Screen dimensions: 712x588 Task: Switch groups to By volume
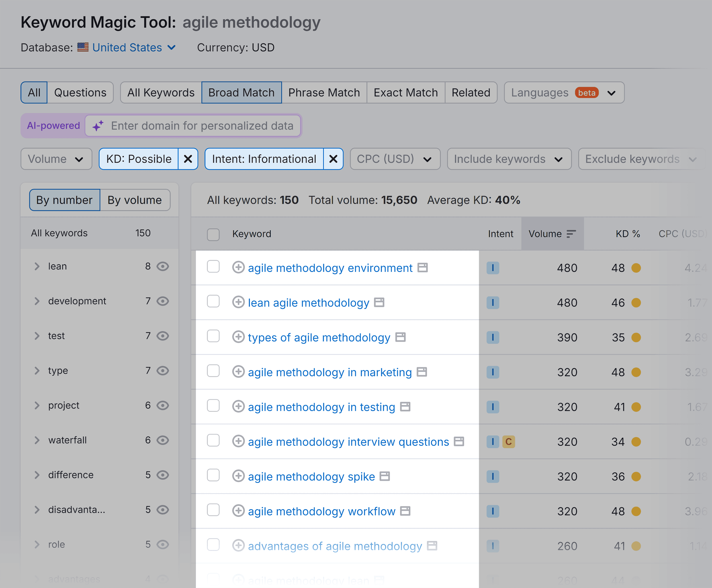135,200
